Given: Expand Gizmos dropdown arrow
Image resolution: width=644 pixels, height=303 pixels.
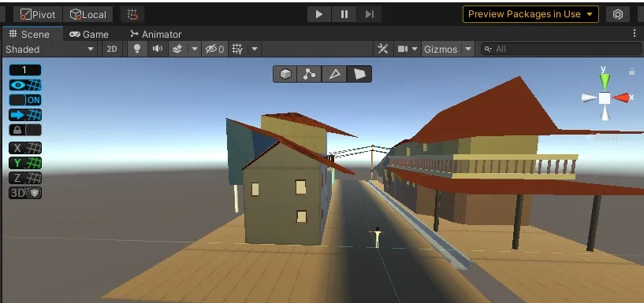Looking at the screenshot, I should pyautogui.click(x=468, y=50).
